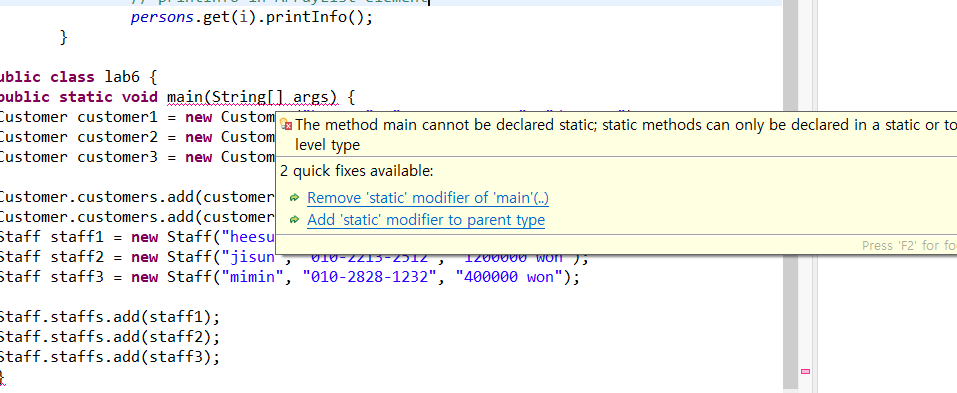Apply Add 'static' modifier to parent type
The image size is (957, 393).
(x=426, y=220)
